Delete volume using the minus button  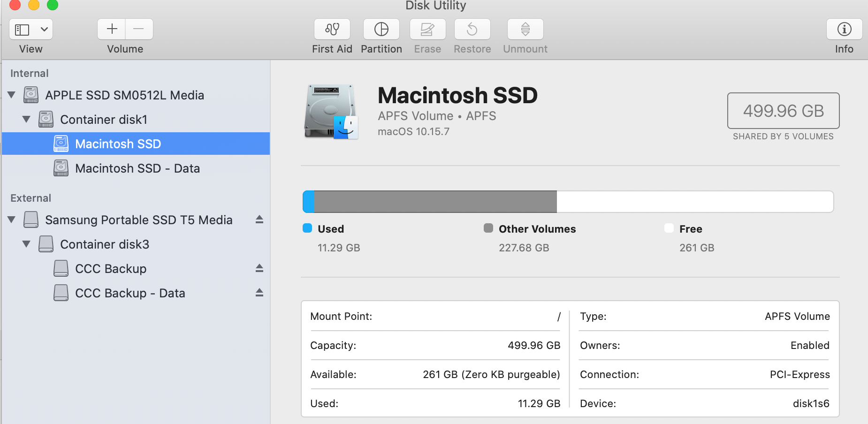point(139,30)
